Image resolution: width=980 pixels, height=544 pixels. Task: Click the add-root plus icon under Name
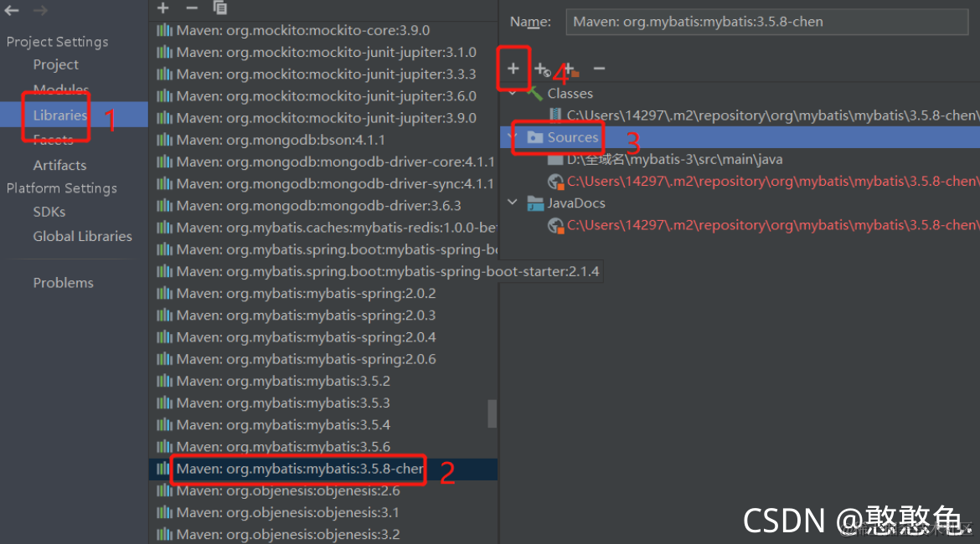(513, 69)
